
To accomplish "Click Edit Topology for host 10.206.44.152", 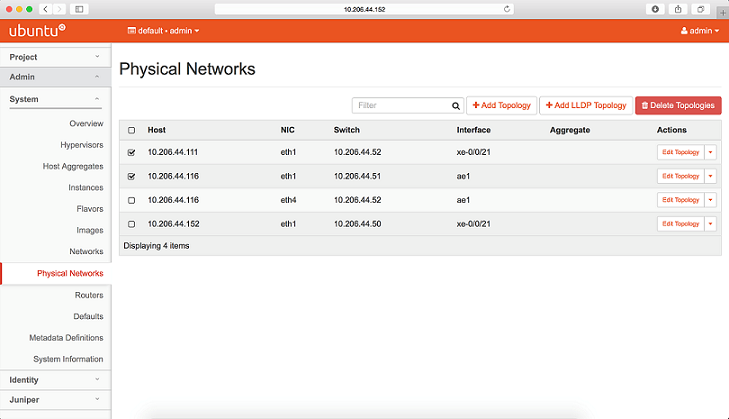I will pos(681,224).
